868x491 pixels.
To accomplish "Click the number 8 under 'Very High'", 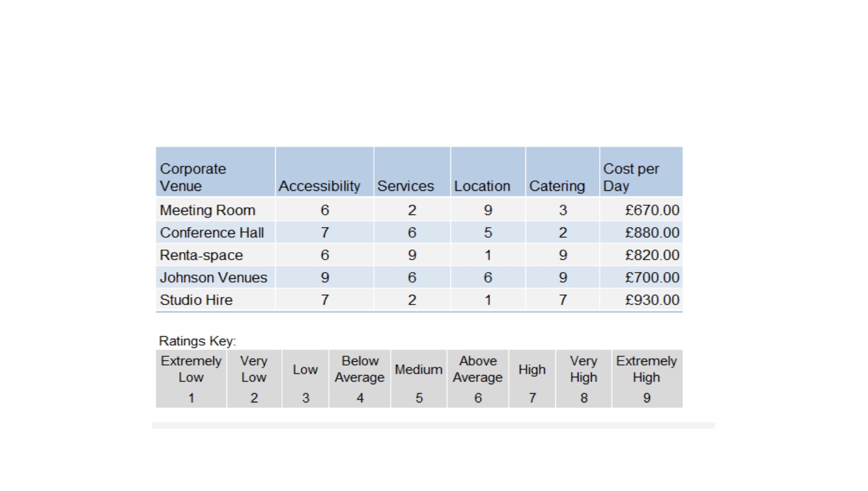I will click(x=584, y=398).
